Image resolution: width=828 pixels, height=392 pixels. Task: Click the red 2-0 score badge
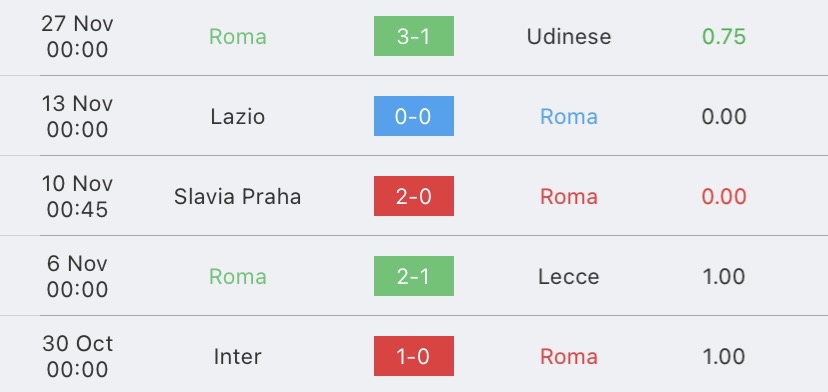(x=413, y=196)
